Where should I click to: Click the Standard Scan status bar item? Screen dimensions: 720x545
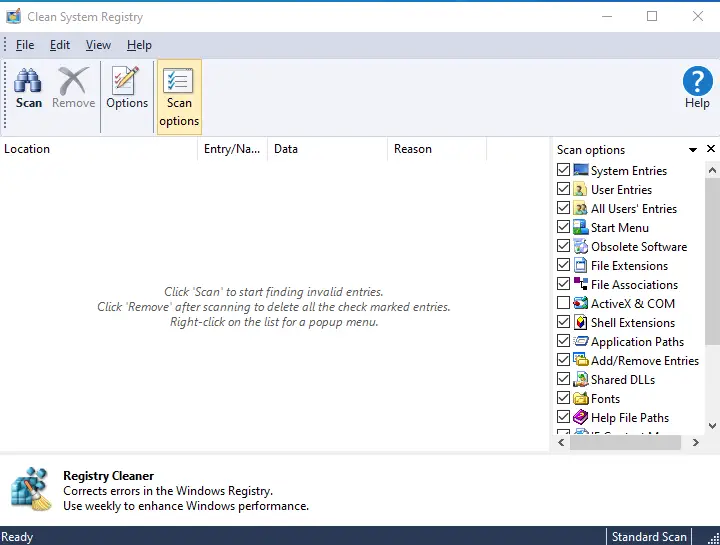pyautogui.click(x=649, y=537)
